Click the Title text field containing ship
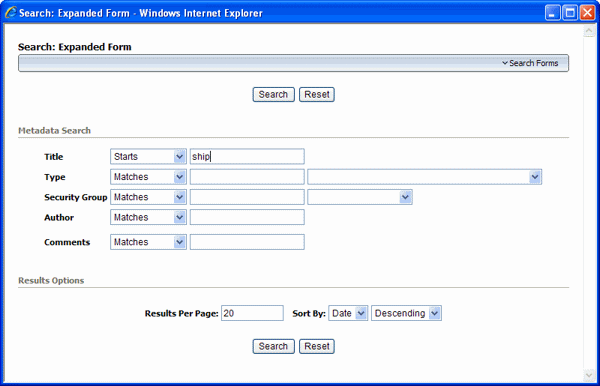Viewport: 600px width, 386px height. (247, 156)
